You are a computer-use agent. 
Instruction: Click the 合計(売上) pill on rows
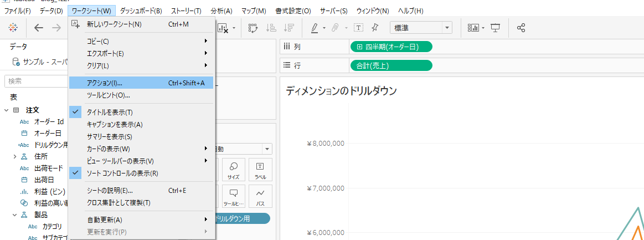click(391, 65)
